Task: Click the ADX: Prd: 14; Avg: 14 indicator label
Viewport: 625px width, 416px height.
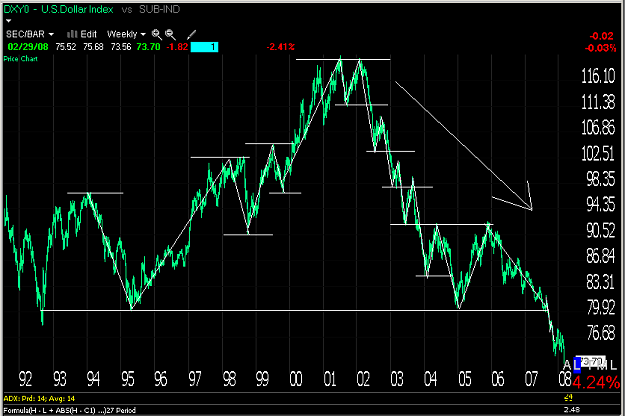Action: coord(39,398)
